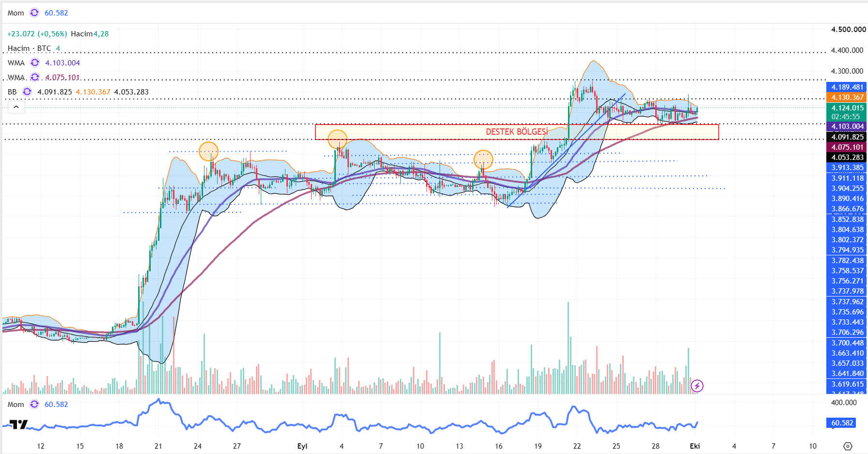Click the refresh icon in lower Mom pane
The width and height of the screenshot is (868, 454).
point(34,404)
